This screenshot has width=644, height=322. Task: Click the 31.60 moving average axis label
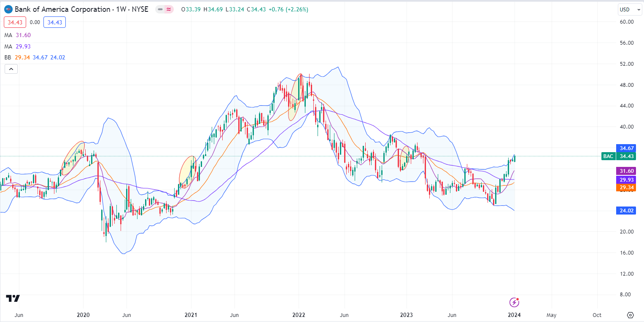pos(625,171)
